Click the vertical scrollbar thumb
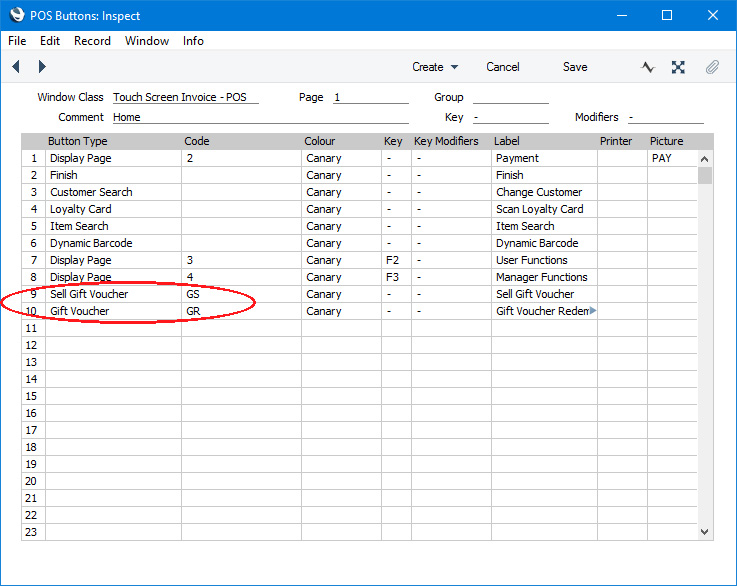The height and width of the screenshot is (586, 737). coord(705,175)
